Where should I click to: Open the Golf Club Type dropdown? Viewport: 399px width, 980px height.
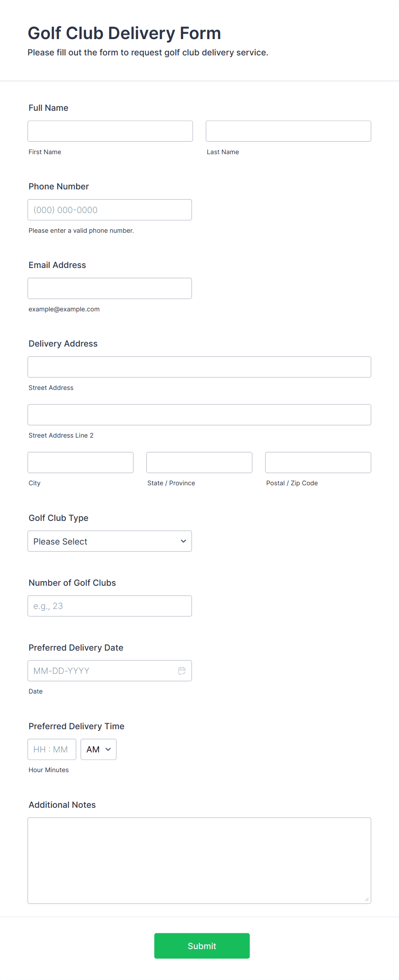click(110, 541)
